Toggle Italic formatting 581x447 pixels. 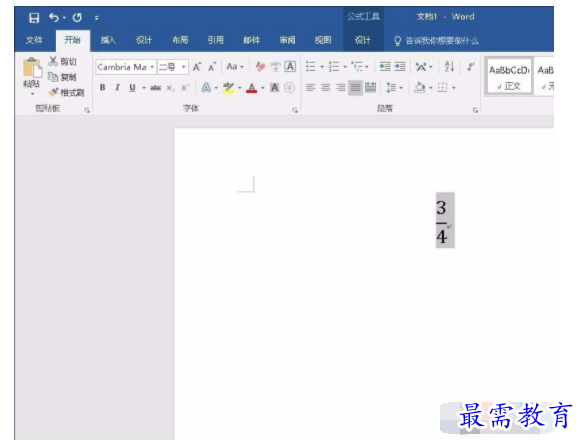point(117,88)
